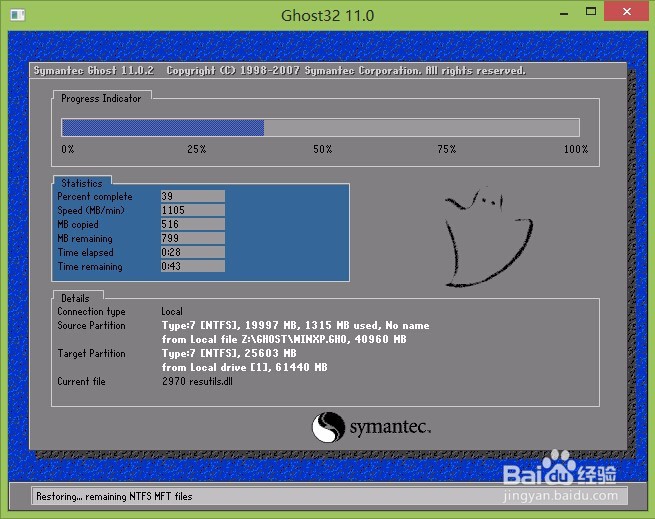
Task: Click the WINXP.GHO local file line
Action: point(284,339)
